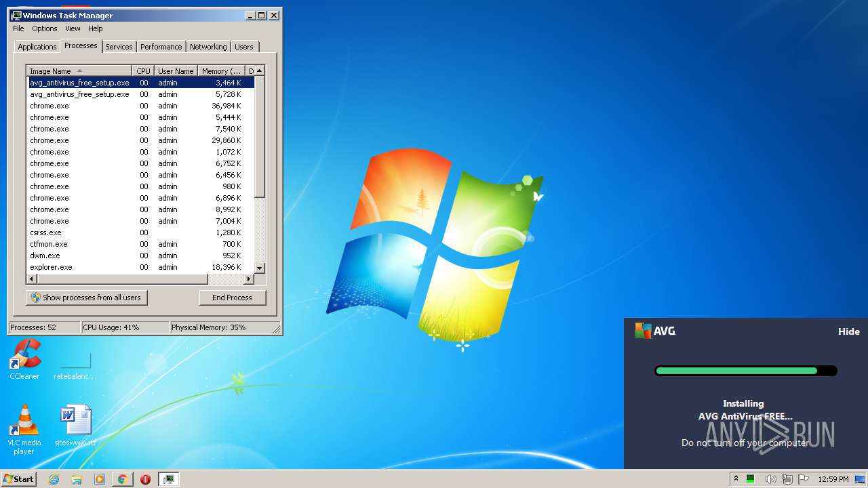This screenshot has width=868, height=488.
Task: Open the network tray icon
Action: click(787, 479)
